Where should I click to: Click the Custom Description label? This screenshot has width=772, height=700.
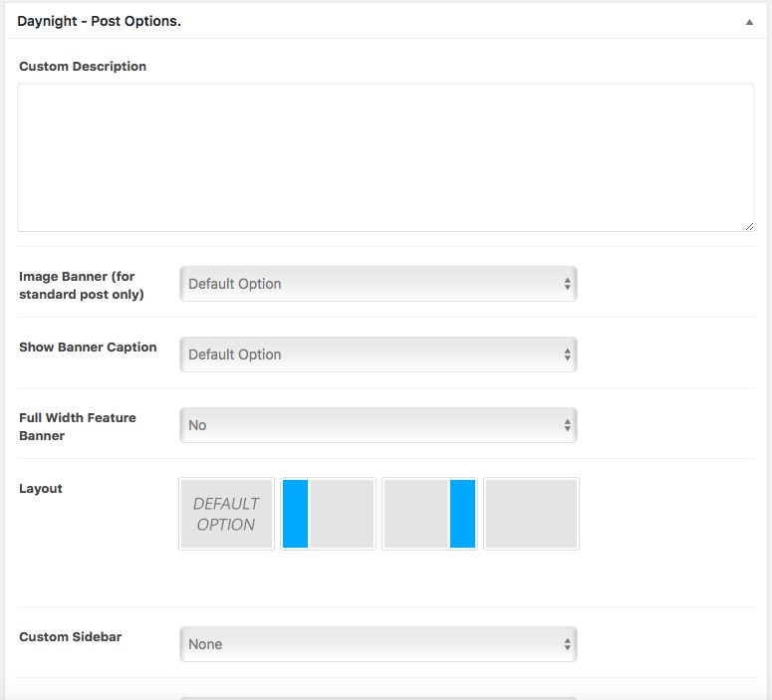pyautogui.click(x=83, y=67)
